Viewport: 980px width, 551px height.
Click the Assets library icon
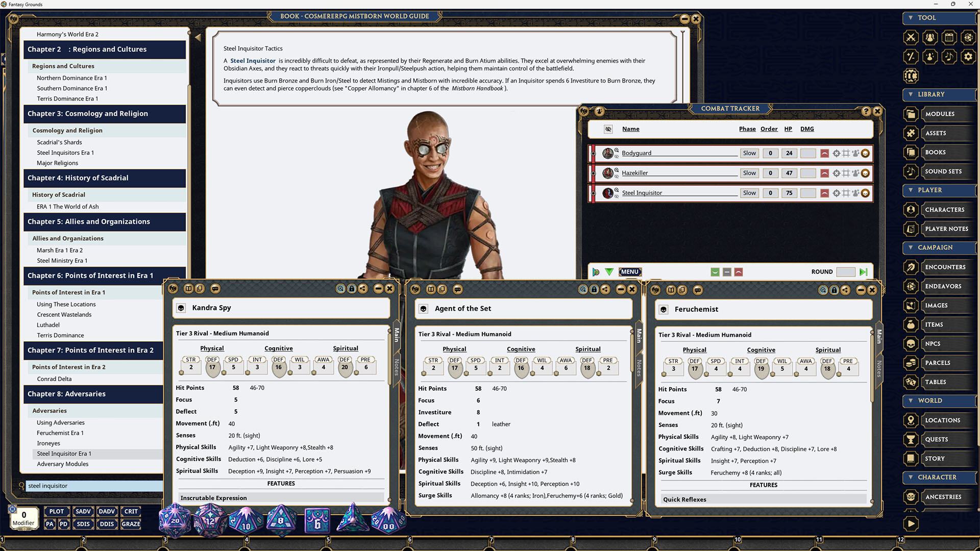(x=911, y=133)
